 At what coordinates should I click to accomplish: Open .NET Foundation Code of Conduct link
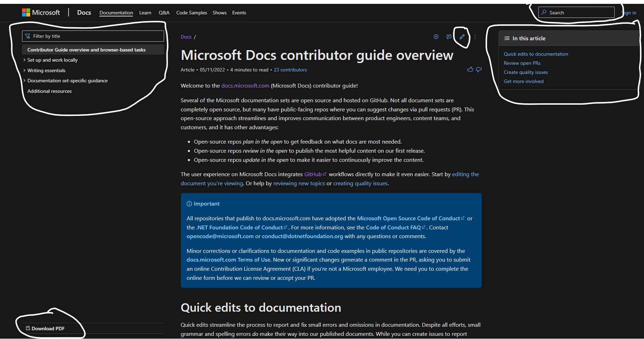pyautogui.click(x=241, y=227)
